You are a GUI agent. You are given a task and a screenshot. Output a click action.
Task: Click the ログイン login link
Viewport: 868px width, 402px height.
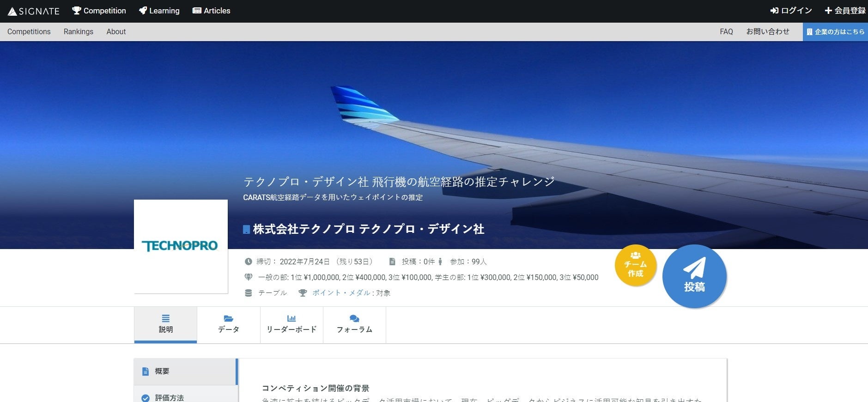click(x=791, y=11)
